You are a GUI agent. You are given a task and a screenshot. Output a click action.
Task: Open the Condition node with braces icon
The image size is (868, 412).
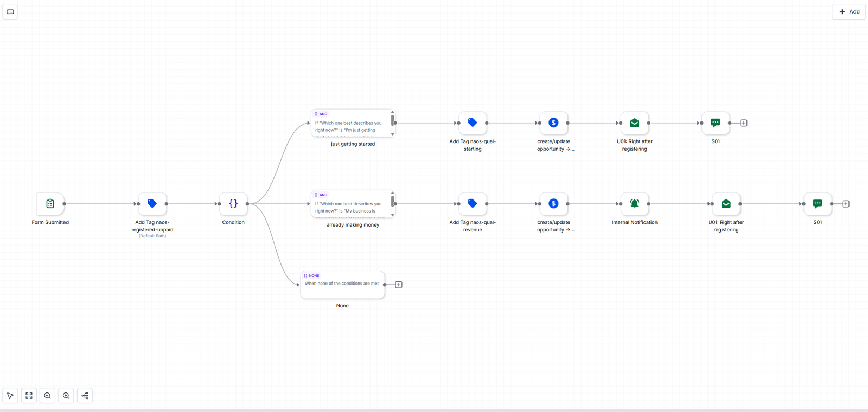233,204
